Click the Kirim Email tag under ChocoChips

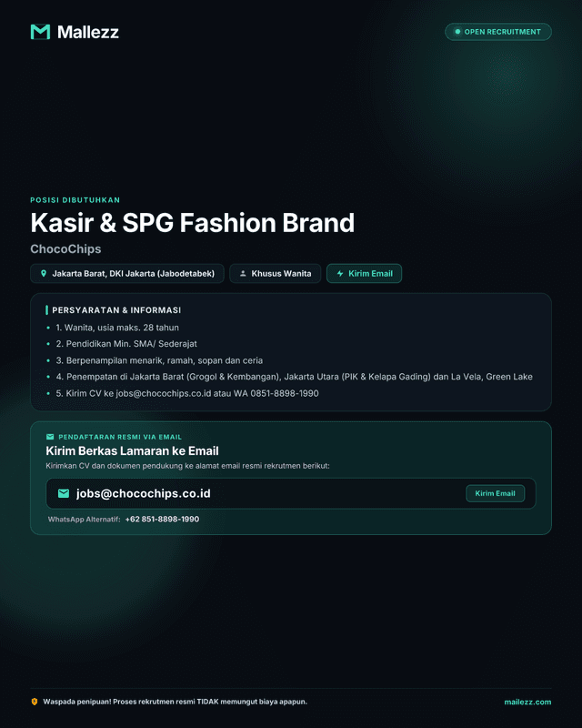point(365,274)
